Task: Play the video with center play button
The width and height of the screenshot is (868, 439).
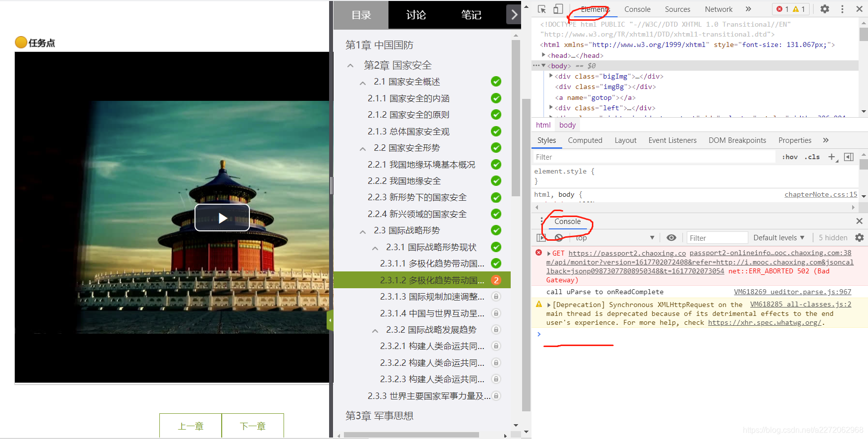Action: pyautogui.click(x=222, y=218)
